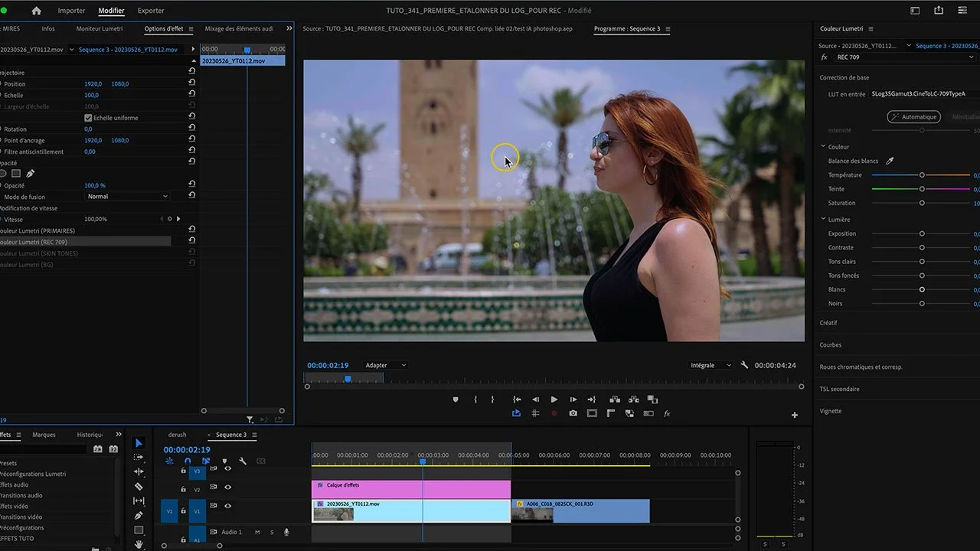The image size is (980, 551).
Task: Click the Export Frame camera icon
Action: pos(573,413)
